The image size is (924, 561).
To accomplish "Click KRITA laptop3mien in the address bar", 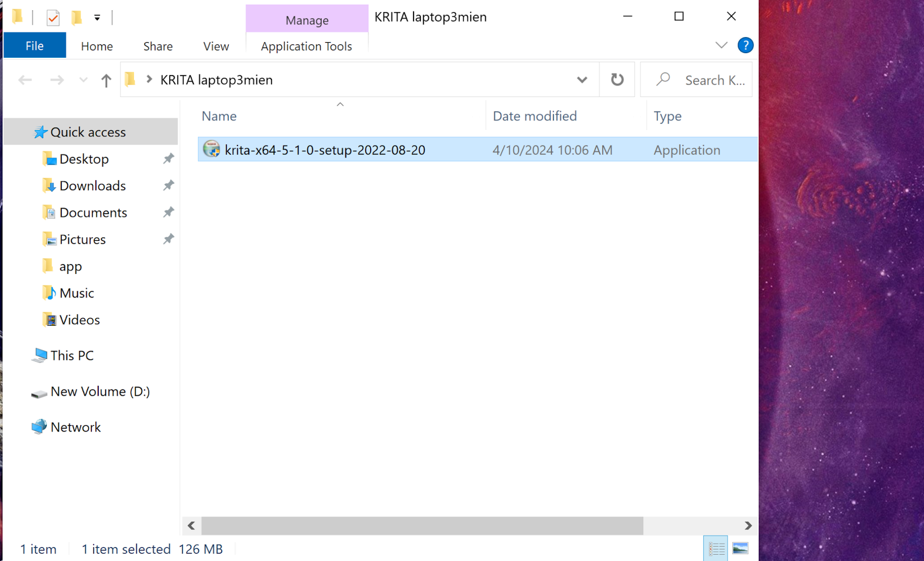I will point(217,80).
